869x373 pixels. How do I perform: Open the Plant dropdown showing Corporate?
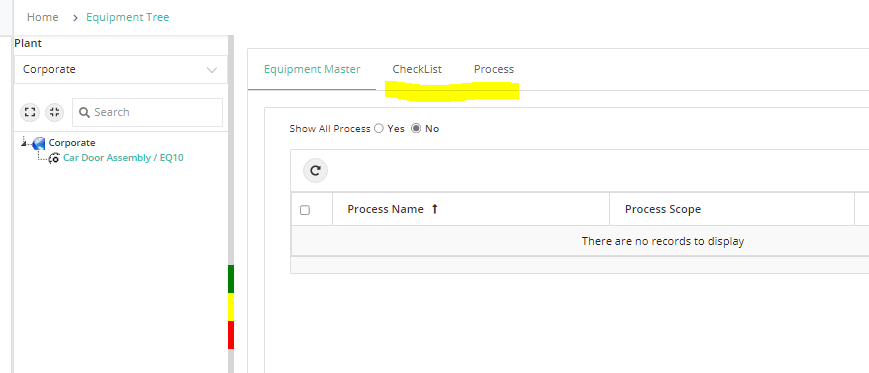[x=121, y=70]
